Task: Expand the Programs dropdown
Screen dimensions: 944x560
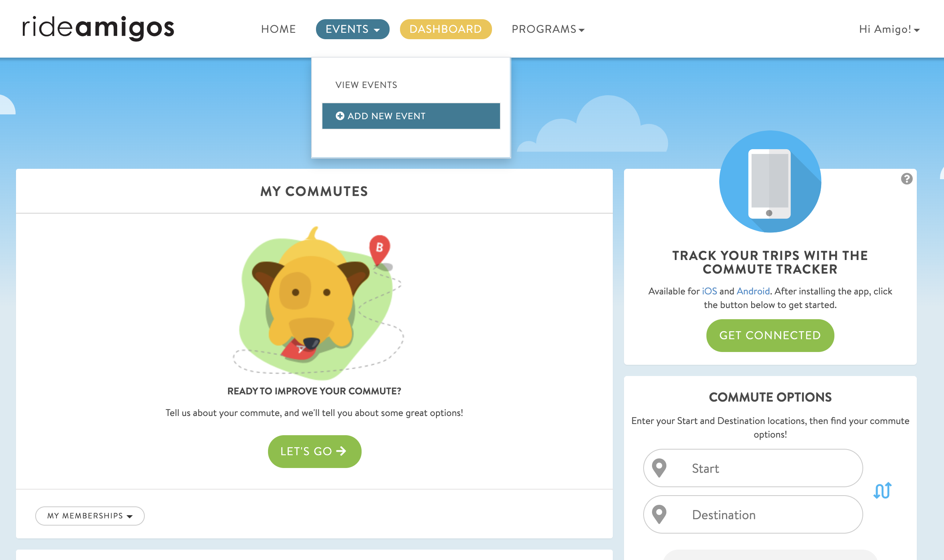Action: [x=548, y=29]
